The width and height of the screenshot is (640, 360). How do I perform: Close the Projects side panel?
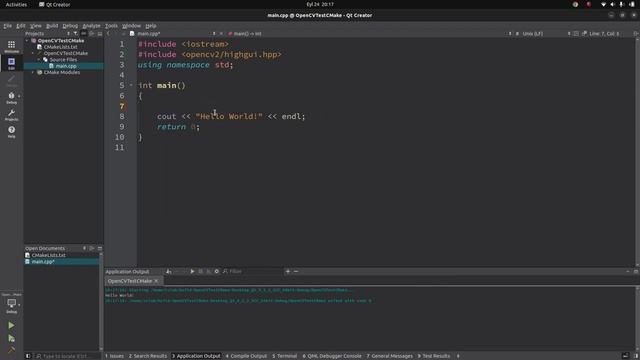pyautogui.click(x=100, y=33)
